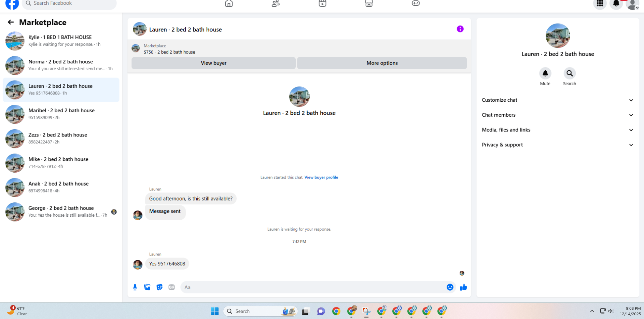644x319 pixels.
Task: Select Lauren chat in conversation list
Action: [x=61, y=90]
